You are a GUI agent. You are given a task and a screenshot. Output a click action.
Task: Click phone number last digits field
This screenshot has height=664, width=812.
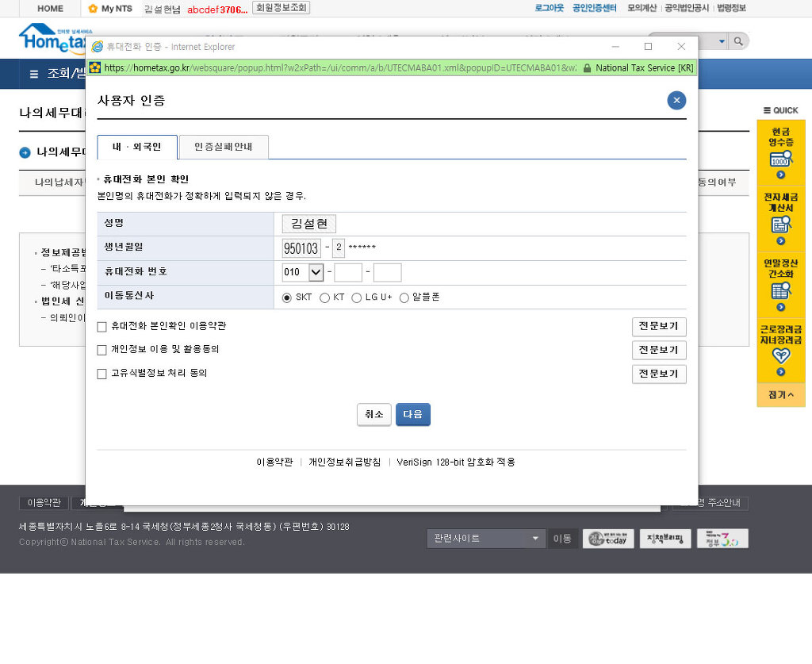[x=387, y=272]
